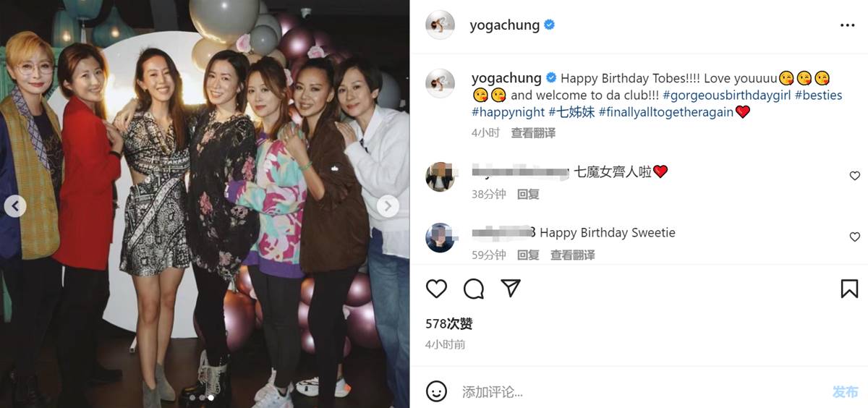
Task: Go to previous photo with left arrow
Action: 15,206
